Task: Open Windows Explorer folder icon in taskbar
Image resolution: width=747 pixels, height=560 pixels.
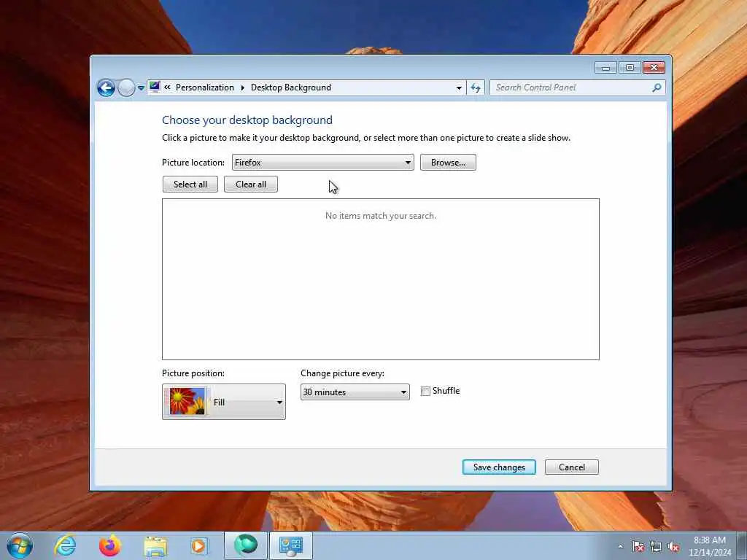Action: pos(155,545)
